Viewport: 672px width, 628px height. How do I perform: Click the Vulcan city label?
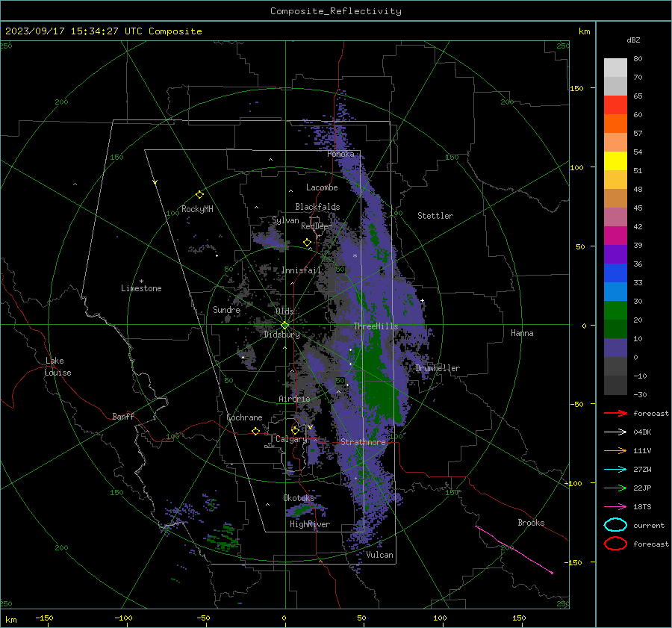click(x=379, y=555)
